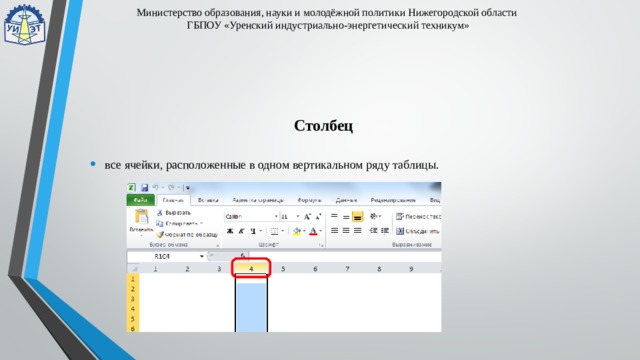
Task: Open the Name Box dropdown arrow
Action: coord(202,256)
